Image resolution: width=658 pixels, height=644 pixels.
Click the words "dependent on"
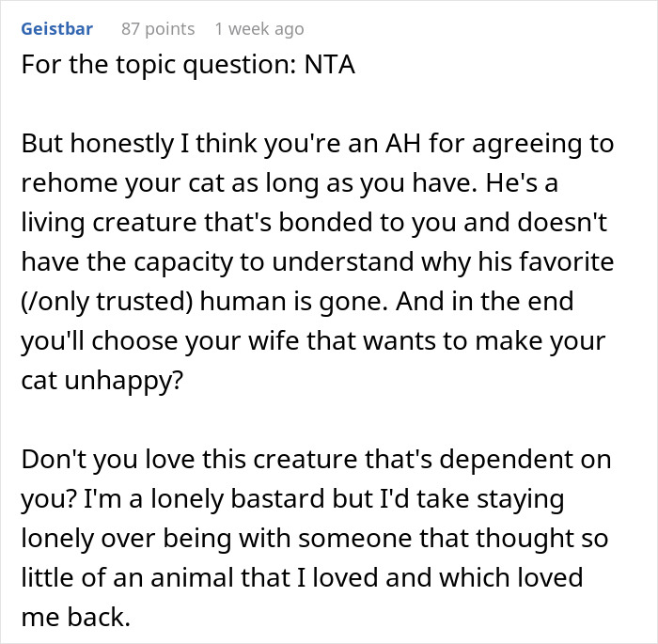click(546, 461)
